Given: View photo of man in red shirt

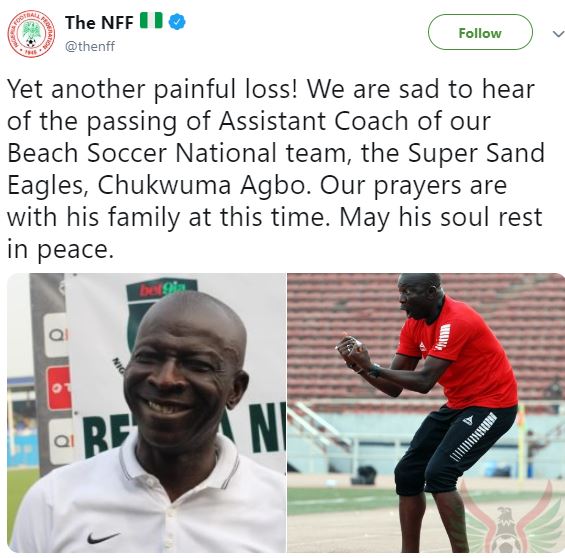Looking at the screenshot, I should point(426,412).
